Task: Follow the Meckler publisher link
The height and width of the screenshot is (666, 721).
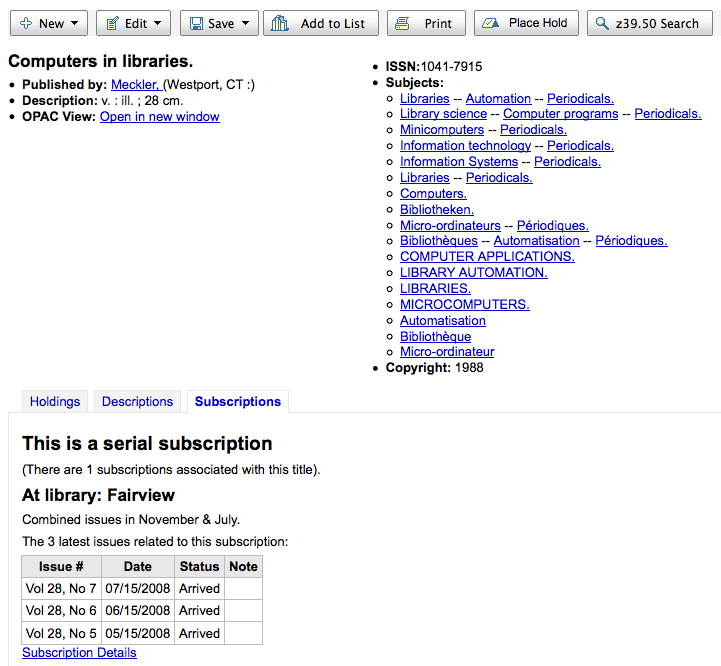Action: pos(136,85)
